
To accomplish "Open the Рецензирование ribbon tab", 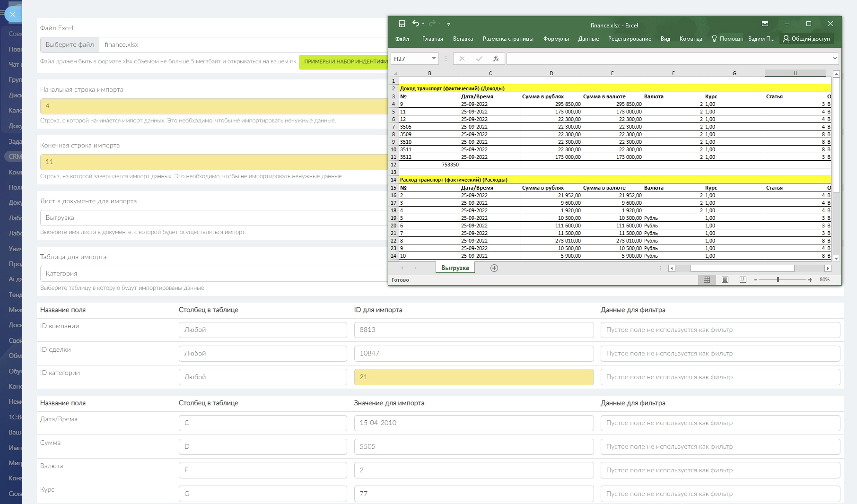I will [x=630, y=39].
